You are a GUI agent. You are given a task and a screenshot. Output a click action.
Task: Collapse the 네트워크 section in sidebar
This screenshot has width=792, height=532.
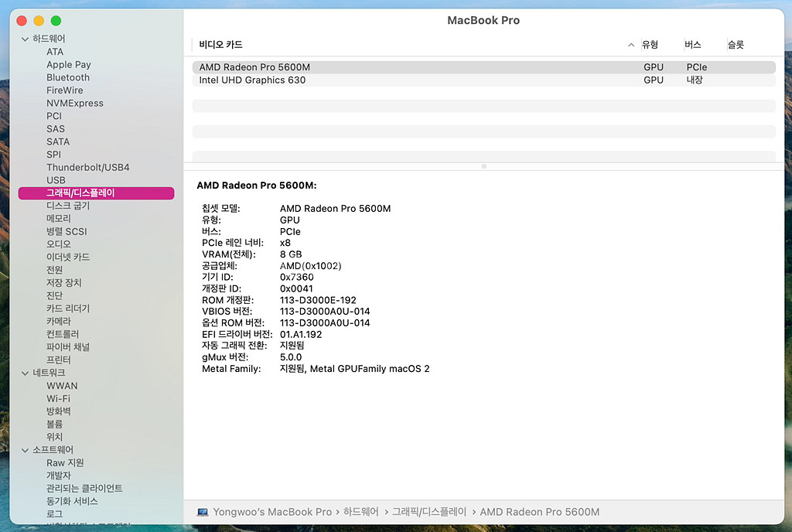[x=26, y=373]
